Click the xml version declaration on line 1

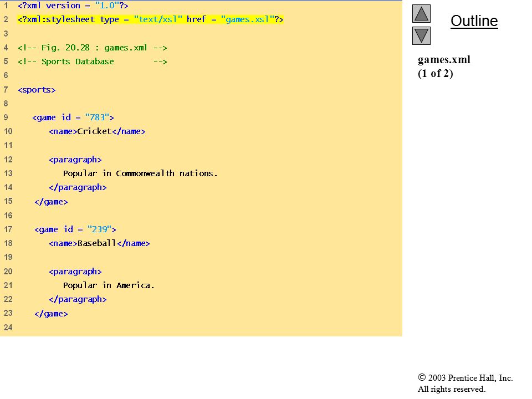point(73,6)
